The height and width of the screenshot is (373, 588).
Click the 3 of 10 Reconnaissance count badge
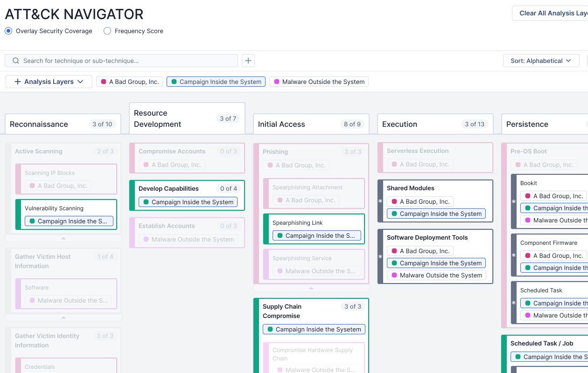point(102,124)
